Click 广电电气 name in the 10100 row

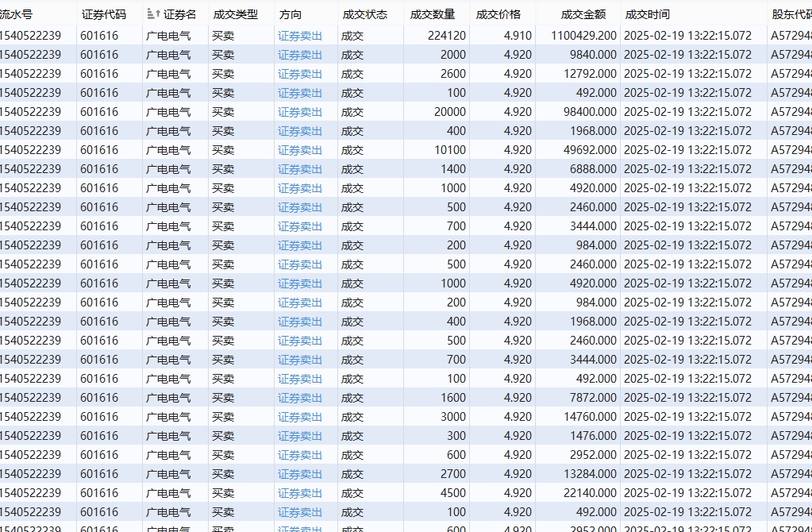pos(168,150)
